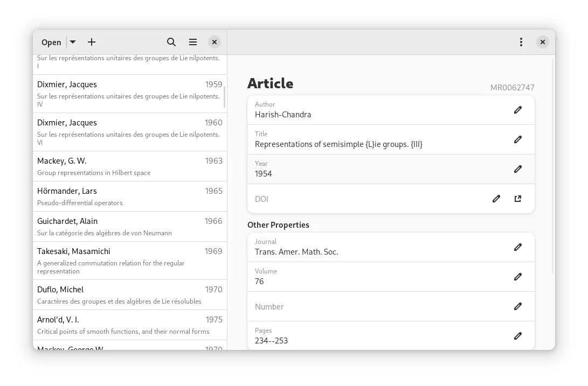
Task: Edit the Author field pencil icon
Action: click(518, 110)
